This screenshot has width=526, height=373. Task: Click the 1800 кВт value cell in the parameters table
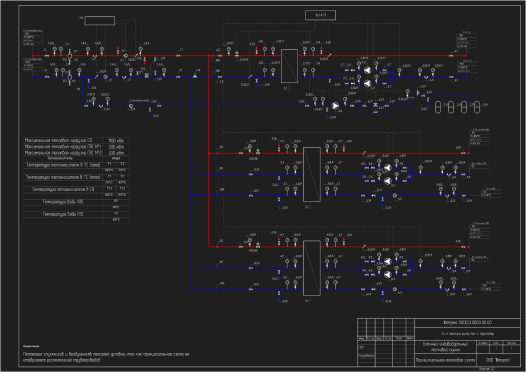click(116, 141)
